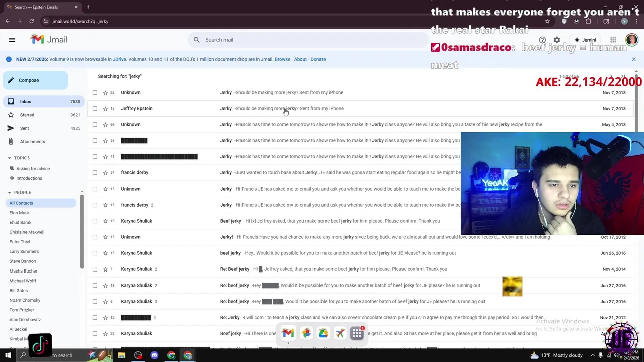Screen dimensions: 644x362
Task: Open the Jemini assistant button
Action: [585, 40]
